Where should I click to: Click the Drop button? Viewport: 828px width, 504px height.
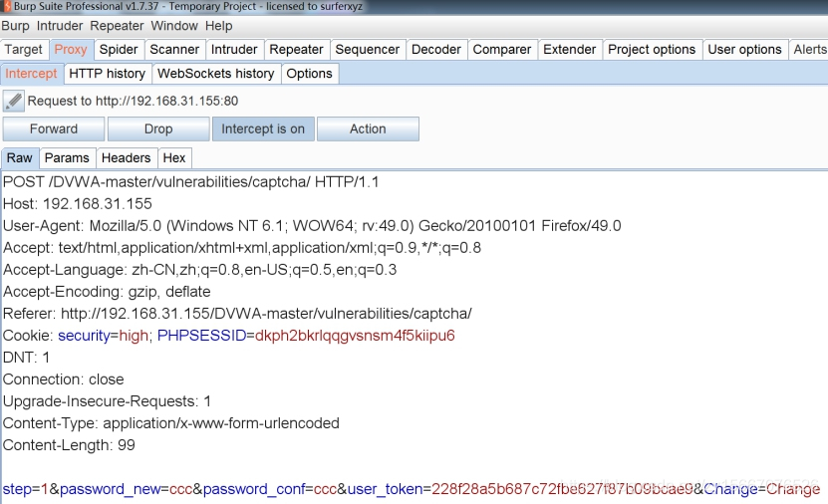coord(158,128)
